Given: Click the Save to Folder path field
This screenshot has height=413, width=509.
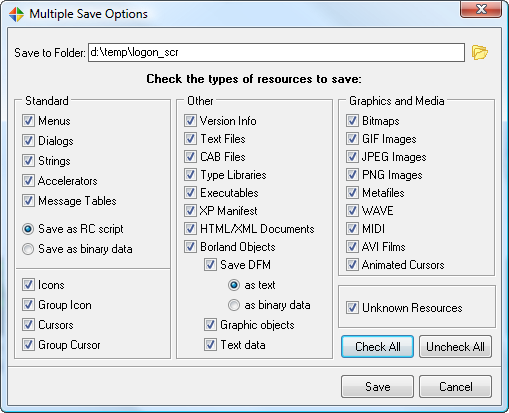Looking at the screenshot, I should pyautogui.click(x=276, y=52).
